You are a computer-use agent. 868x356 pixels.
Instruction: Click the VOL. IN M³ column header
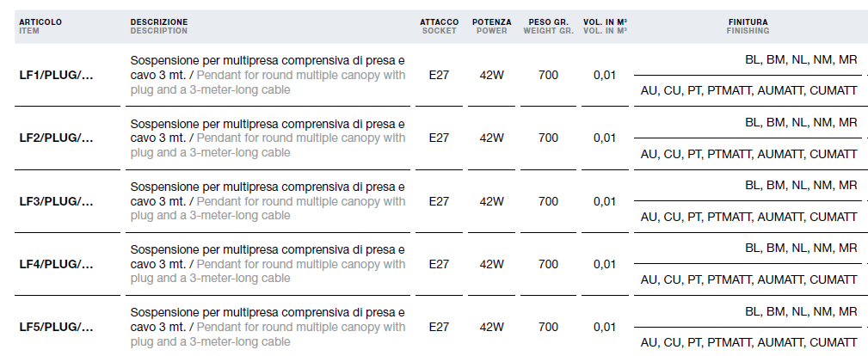(x=605, y=27)
